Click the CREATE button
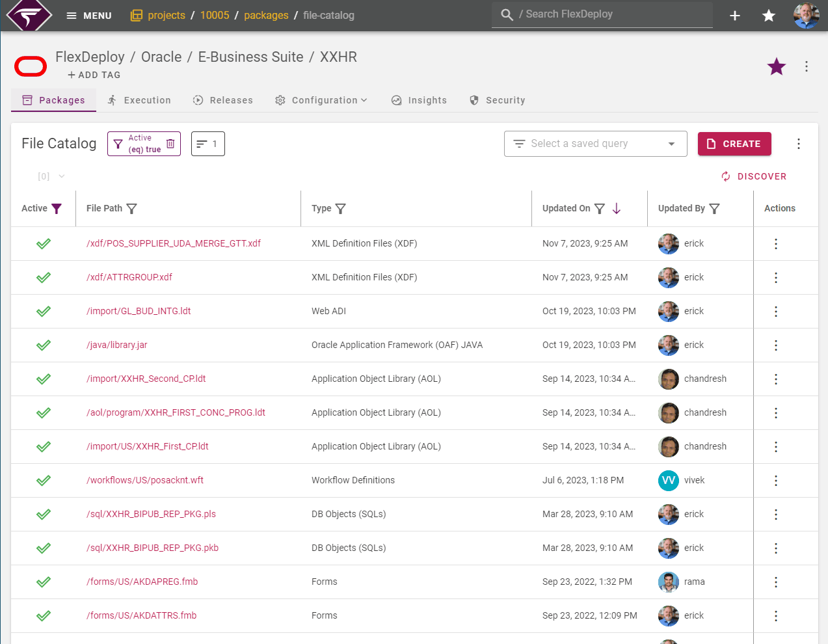 (734, 144)
